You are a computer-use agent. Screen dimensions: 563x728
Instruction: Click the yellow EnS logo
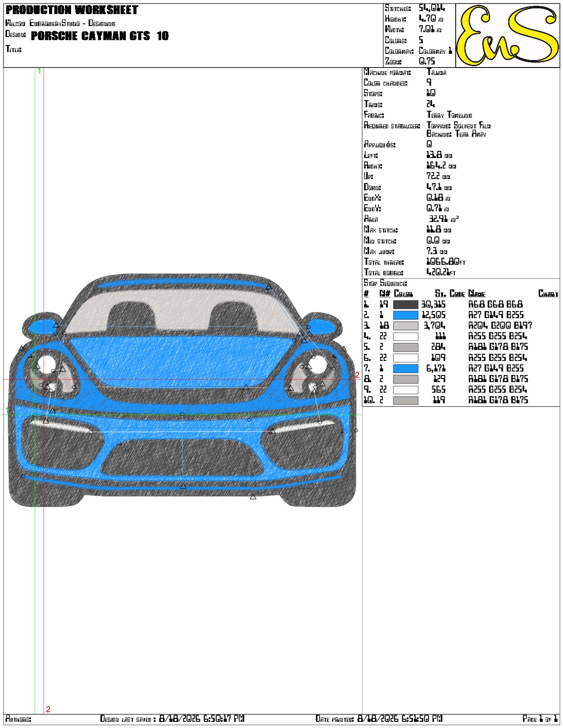click(507, 35)
